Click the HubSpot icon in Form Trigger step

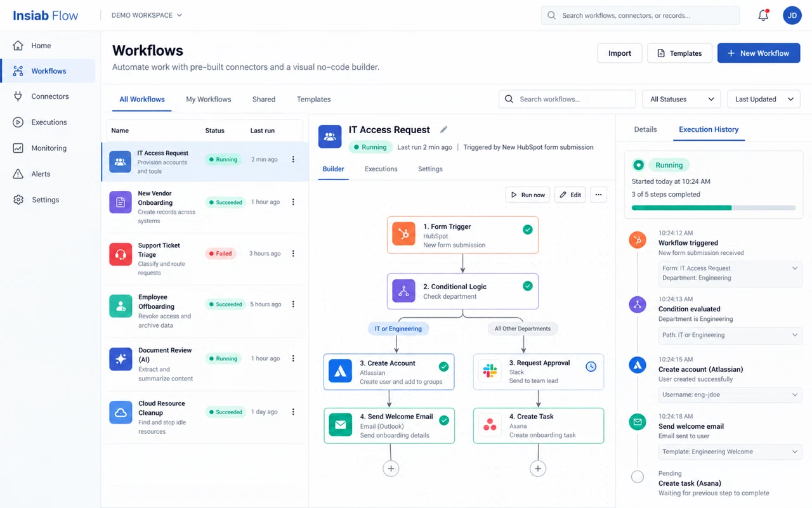click(x=403, y=234)
